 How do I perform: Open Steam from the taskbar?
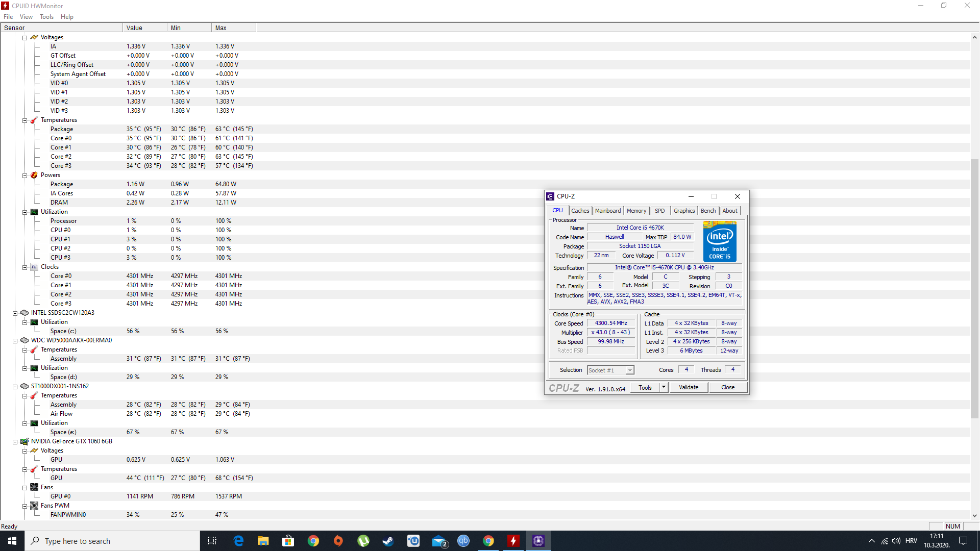pos(388,541)
